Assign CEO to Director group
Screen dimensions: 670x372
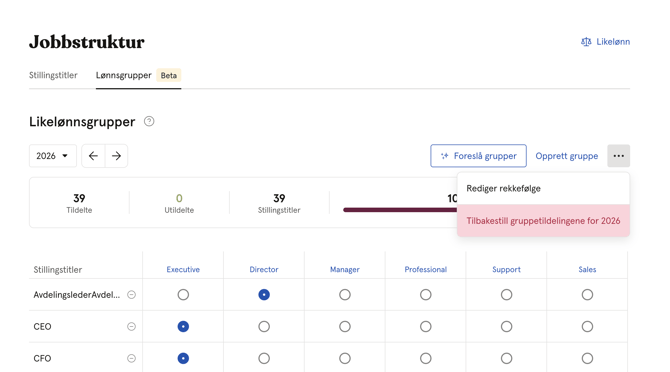(x=264, y=327)
